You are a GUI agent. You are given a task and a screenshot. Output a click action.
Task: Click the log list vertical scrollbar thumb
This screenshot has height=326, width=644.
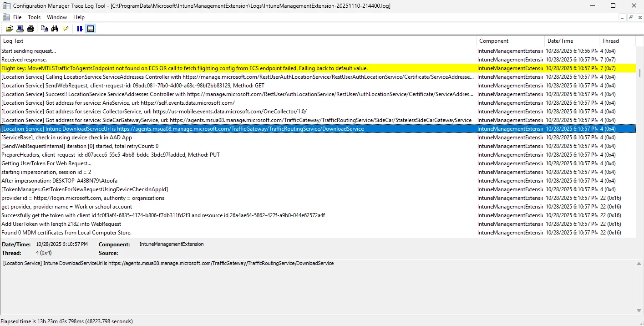[x=639, y=73]
